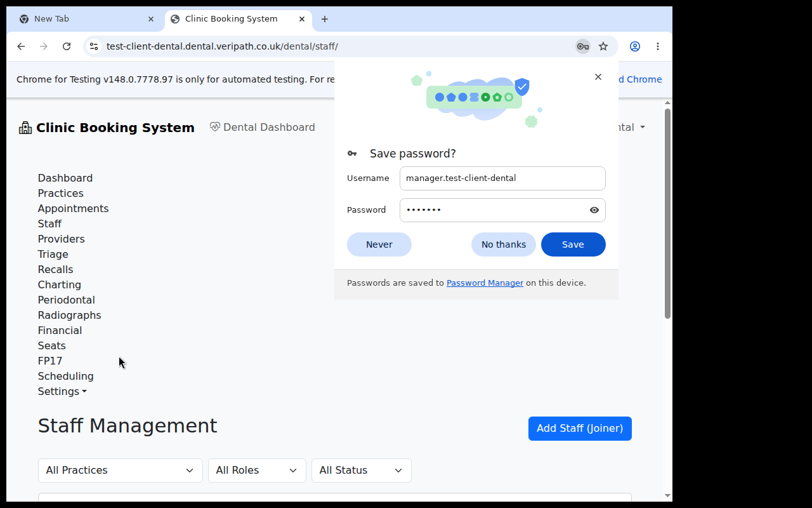Click the password key icon in address bar
The height and width of the screenshot is (508, 812).
pos(582,46)
